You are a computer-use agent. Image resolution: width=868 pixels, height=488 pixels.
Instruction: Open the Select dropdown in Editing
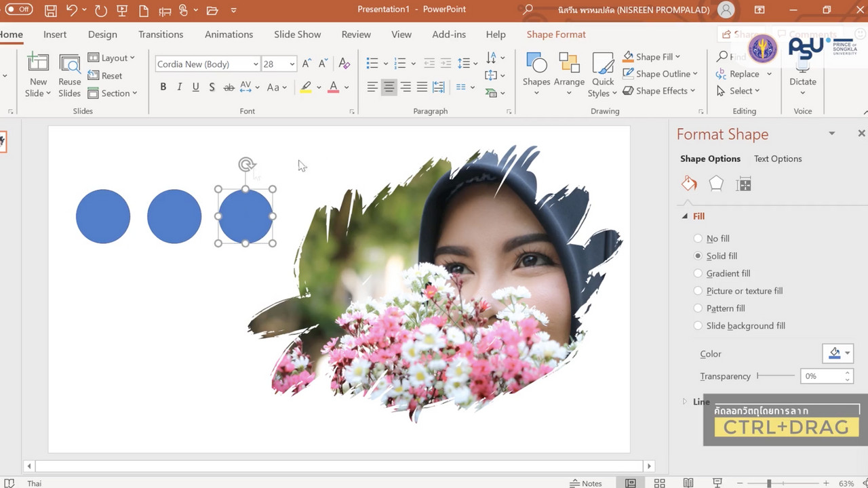738,91
